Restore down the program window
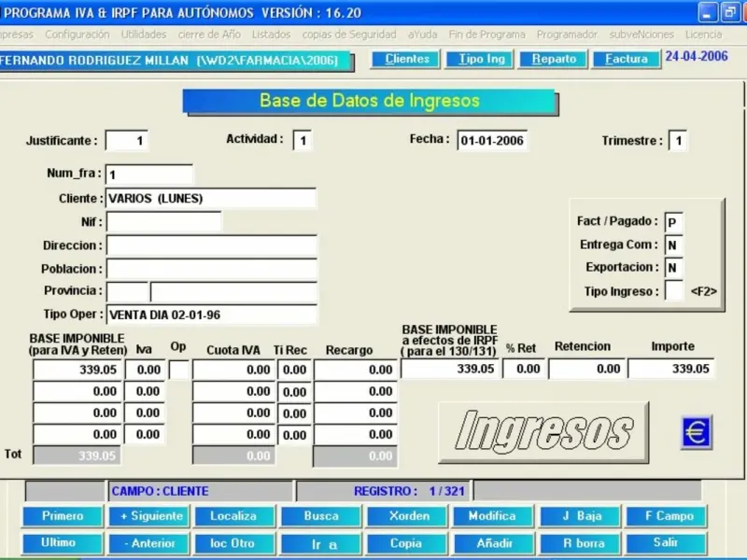The width and height of the screenshot is (747, 560). [x=729, y=12]
